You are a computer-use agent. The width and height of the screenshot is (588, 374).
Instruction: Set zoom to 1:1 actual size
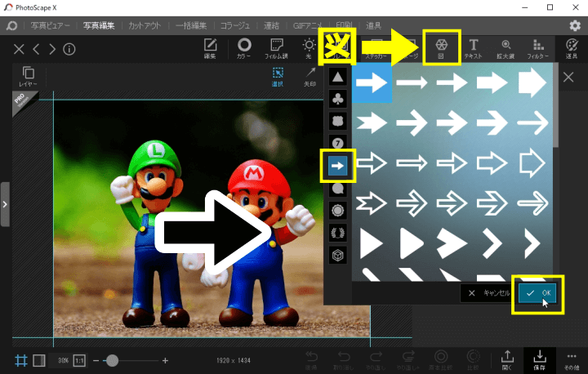79,360
